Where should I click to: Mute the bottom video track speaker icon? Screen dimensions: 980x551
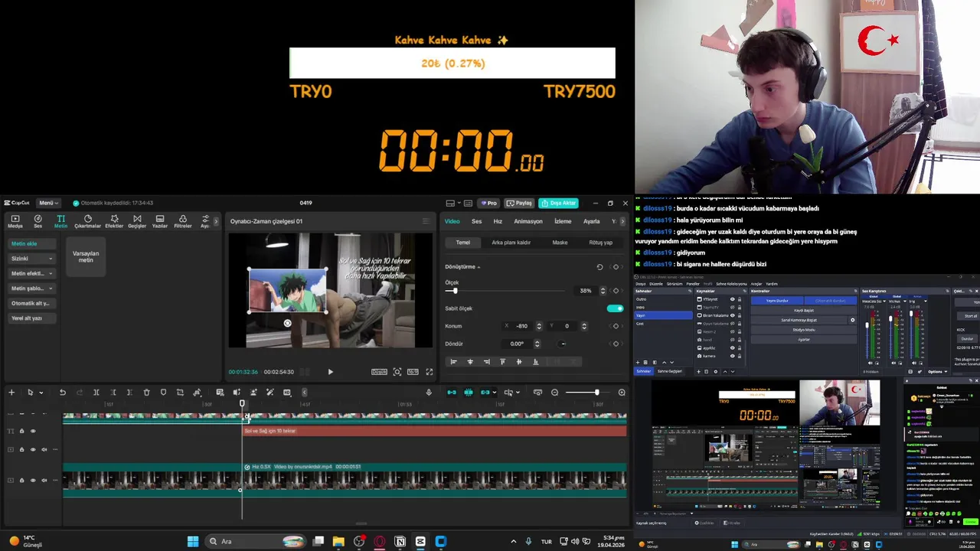(44, 481)
